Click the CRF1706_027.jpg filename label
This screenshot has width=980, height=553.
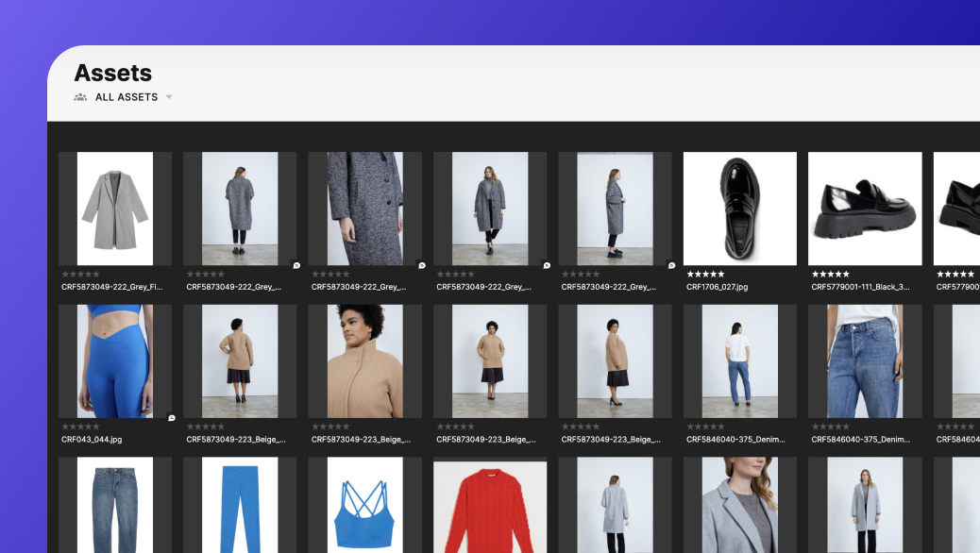pyautogui.click(x=717, y=287)
